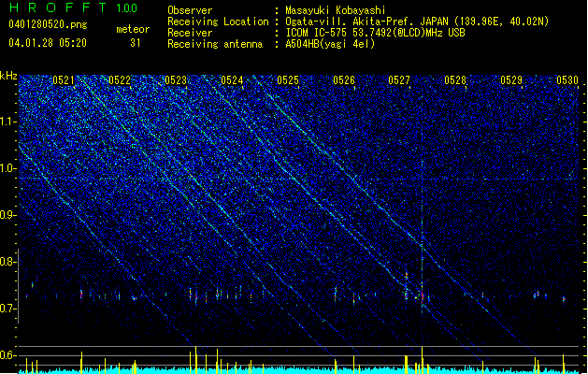Click the 0525 time marker
The width and height of the screenshot is (588, 374).
288,80
